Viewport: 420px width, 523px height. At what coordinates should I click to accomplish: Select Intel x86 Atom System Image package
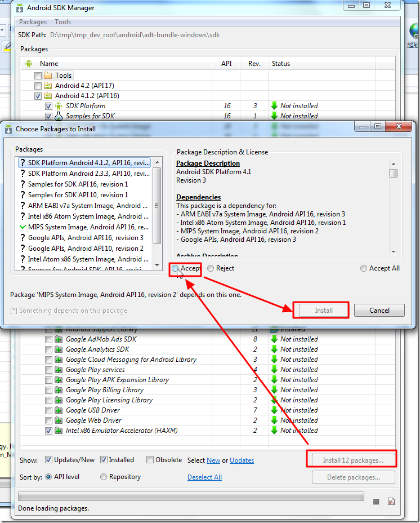(84, 216)
